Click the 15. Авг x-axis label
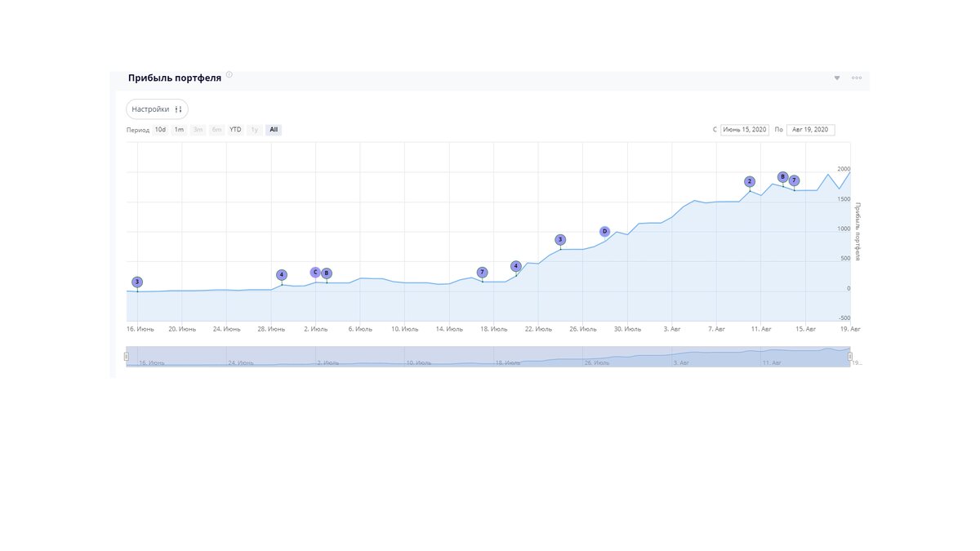Image resolution: width=980 pixels, height=551 pixels. point(805,330)
